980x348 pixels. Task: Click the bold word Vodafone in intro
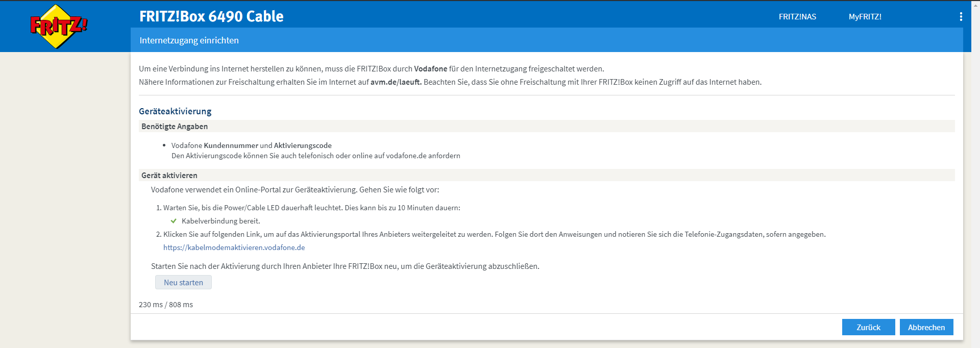[431, 69]
